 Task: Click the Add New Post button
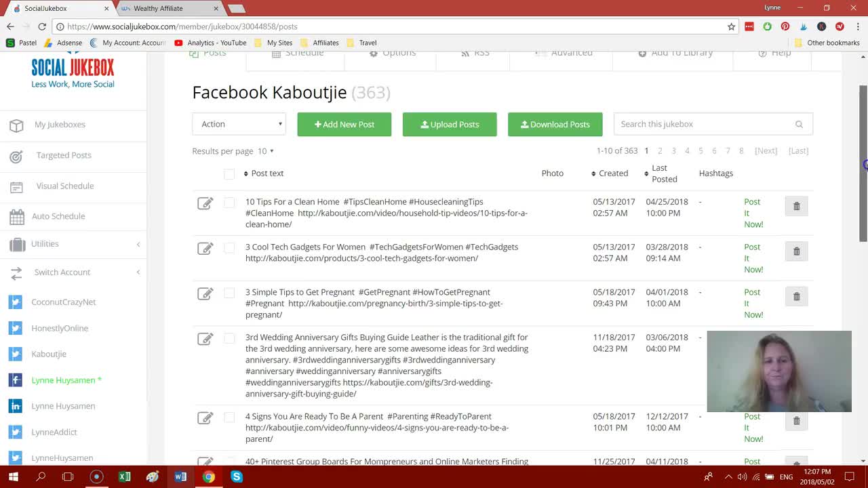(x=344, y=124)
